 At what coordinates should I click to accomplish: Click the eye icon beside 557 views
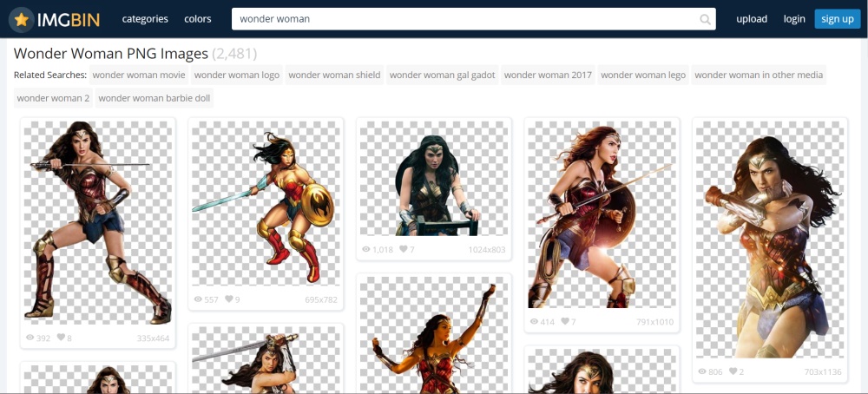[x=198, y=299]
